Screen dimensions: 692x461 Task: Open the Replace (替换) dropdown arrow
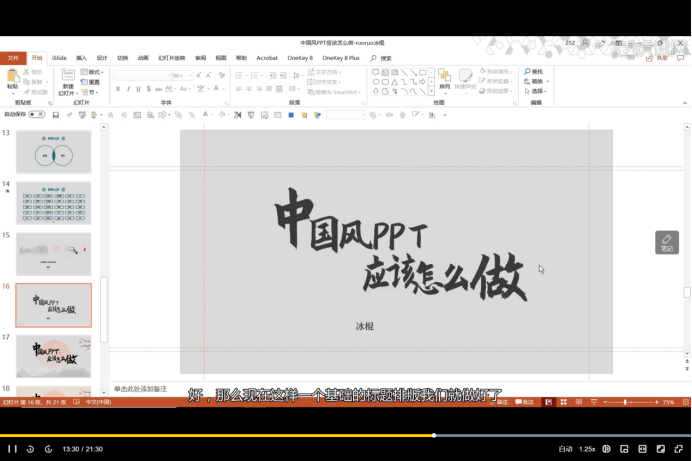point(548,82)
